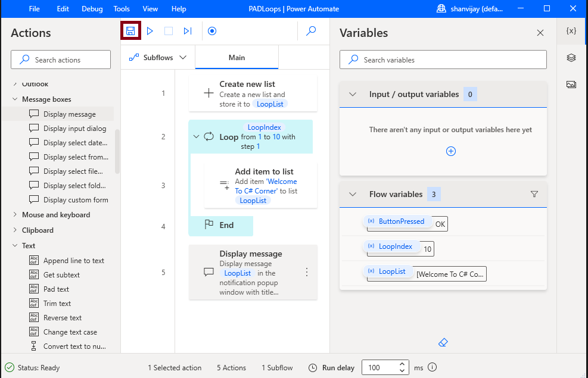The height and width of the screenshot is (378, 588).
Task: Save the flow with the disk icon
Action: (130, 31)
